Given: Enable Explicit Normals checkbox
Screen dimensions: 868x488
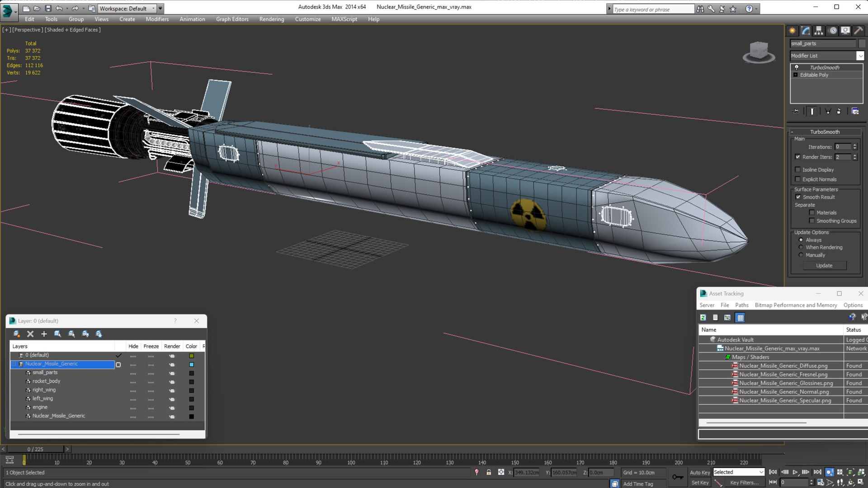Looking at the screenshot, I should point(797,179).
